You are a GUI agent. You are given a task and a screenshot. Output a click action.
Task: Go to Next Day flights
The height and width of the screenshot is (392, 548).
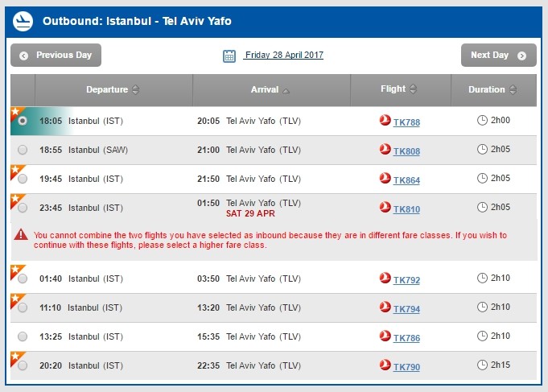(498, 56)
